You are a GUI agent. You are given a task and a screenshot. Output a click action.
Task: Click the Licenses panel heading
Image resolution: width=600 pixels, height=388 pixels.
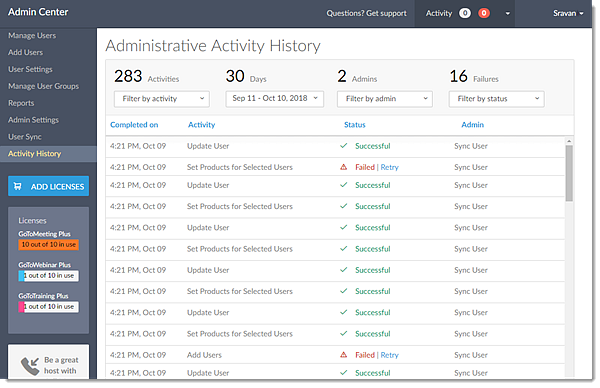click(x=32, y=221)
